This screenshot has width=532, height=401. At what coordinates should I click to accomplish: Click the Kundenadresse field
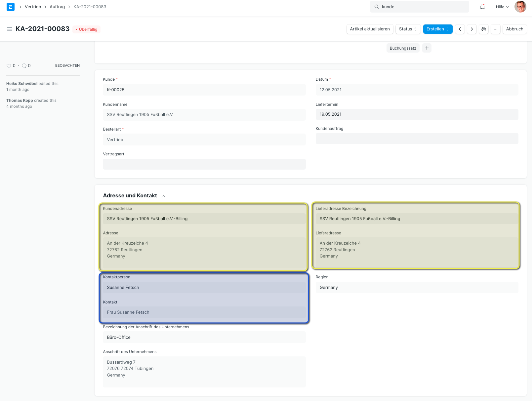pos(204,219)
